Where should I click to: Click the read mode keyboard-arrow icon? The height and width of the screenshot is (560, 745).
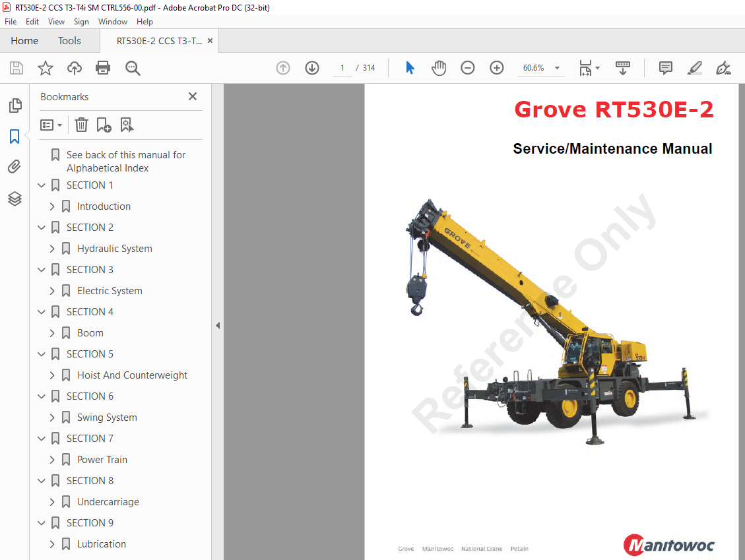pos(622,68)
